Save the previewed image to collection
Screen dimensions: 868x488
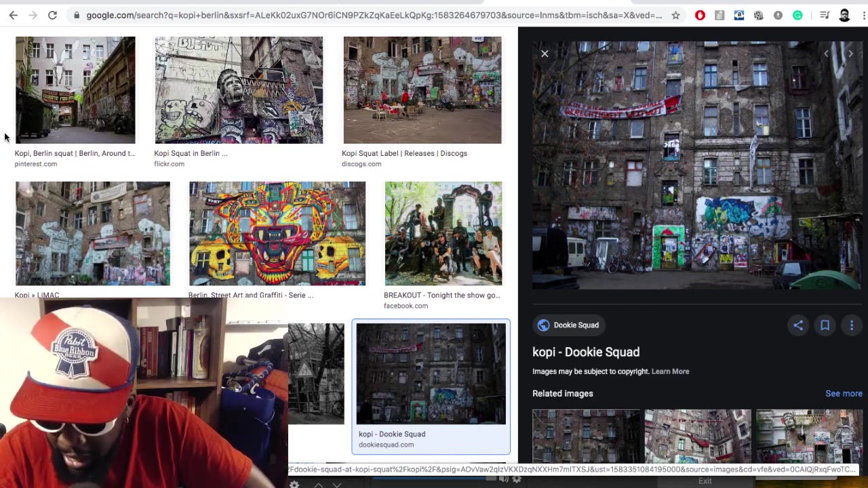pyautogui.click(x=825, y=325)
